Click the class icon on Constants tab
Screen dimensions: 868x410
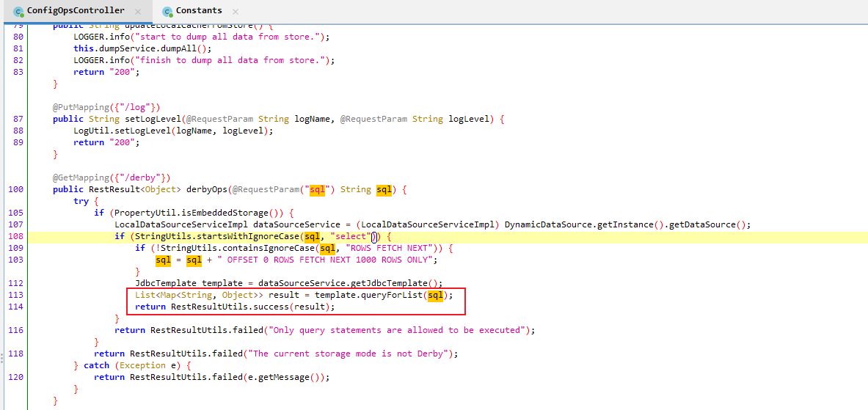coord(167,11)
